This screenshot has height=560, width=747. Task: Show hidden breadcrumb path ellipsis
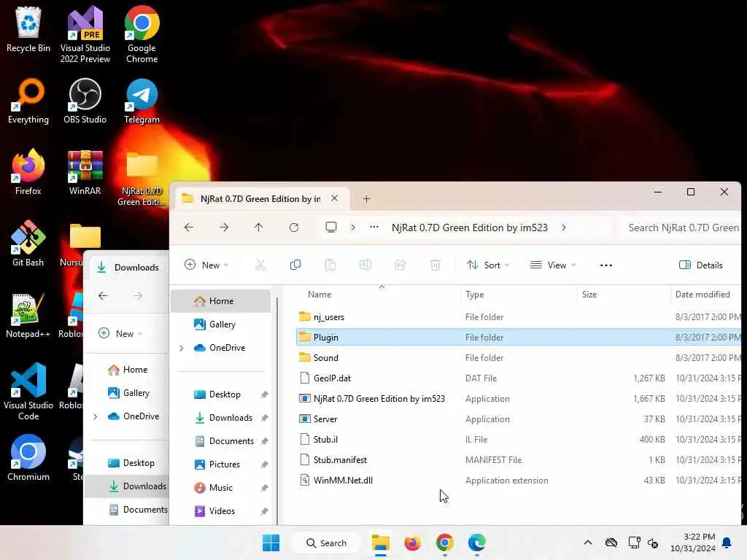tap(374, 227)
